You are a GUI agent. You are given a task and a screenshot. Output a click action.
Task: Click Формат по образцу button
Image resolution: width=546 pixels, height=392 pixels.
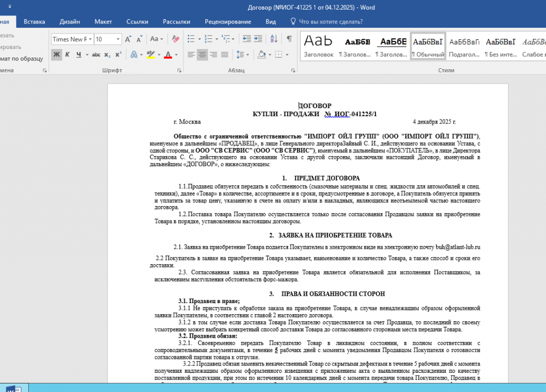point(21,59)
